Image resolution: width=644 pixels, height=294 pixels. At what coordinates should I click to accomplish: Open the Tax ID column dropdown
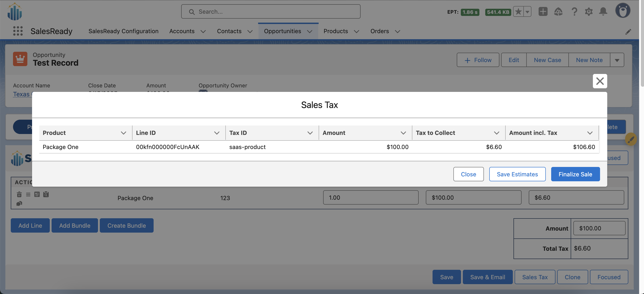(x=310, y=133)
